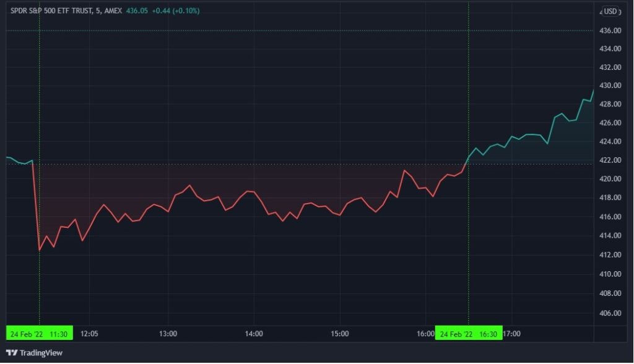Click the 17:00 label on time axis
Viewport: 634px width, 364px height.
click(511, 334)
